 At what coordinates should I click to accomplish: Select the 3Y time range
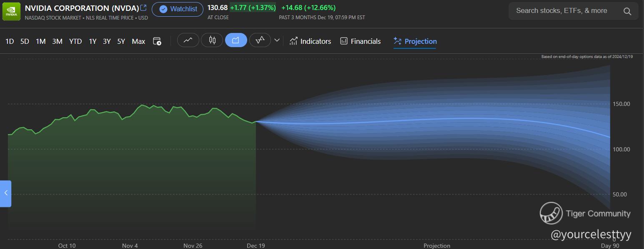(x=107, y=41)
